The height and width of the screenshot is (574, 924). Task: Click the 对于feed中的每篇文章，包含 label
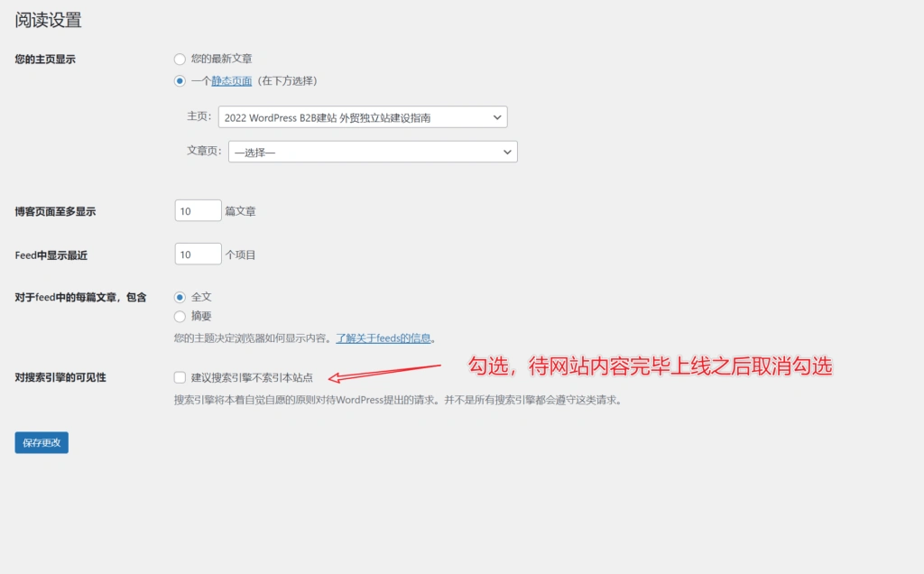click(80, 297)
